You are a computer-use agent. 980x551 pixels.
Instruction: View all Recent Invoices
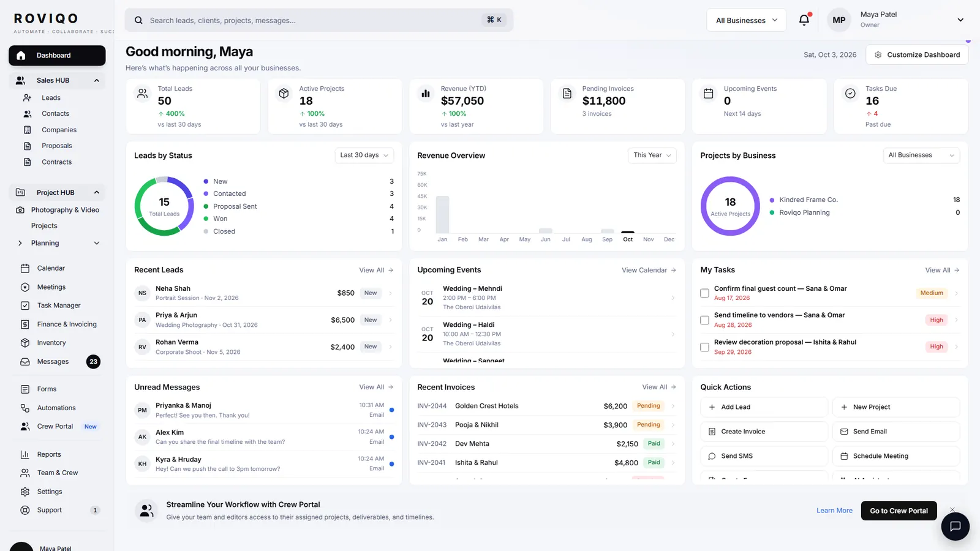(x=659, y=388)
